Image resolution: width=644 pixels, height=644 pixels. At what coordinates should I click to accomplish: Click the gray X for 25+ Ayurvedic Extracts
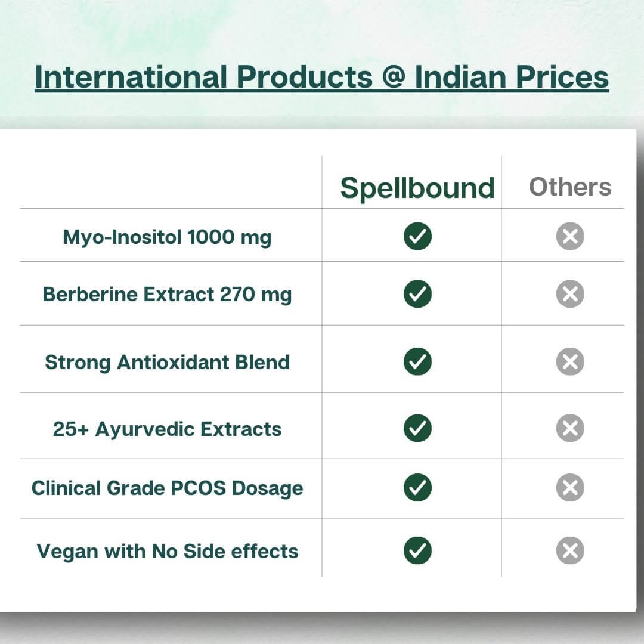point(570,428)
